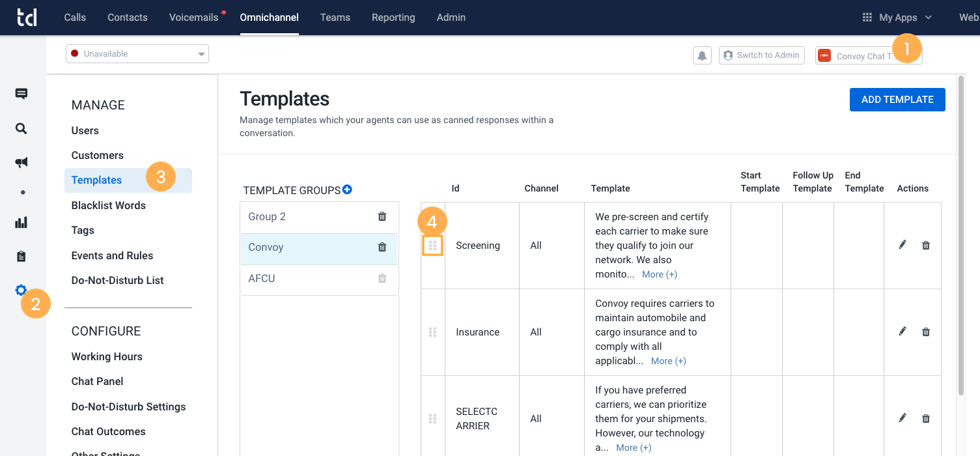Select Templates in the Manage menu
Image resolution: width=980 pixels, height=456 pixels.
coord(128,180)
